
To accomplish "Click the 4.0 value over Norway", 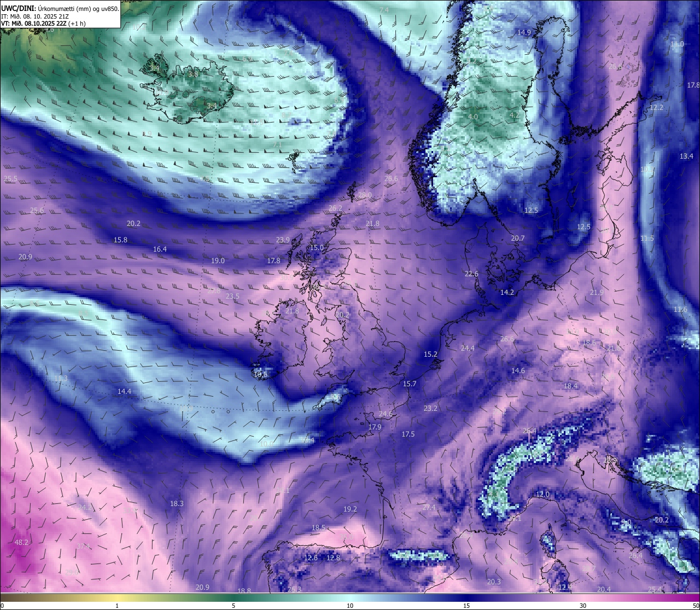I will 473,117.
